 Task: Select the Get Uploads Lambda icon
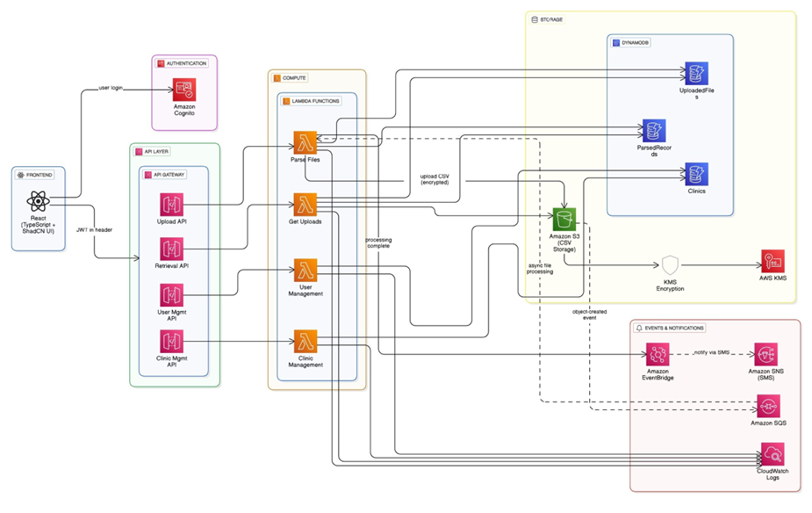(x=305, y=205)
